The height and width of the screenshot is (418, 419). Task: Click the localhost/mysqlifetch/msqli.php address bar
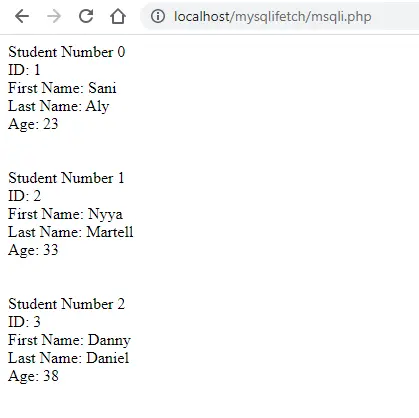(x=280, y=16)
